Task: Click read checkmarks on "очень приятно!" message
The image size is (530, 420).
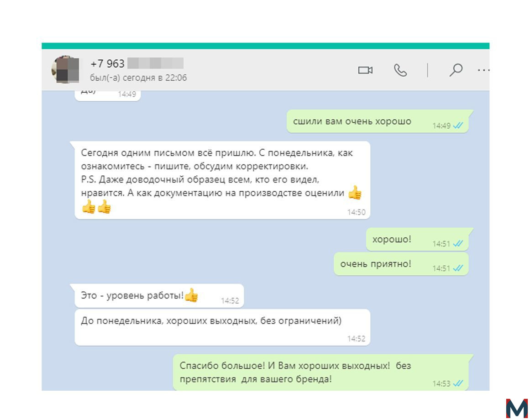Action: point(458,268)
